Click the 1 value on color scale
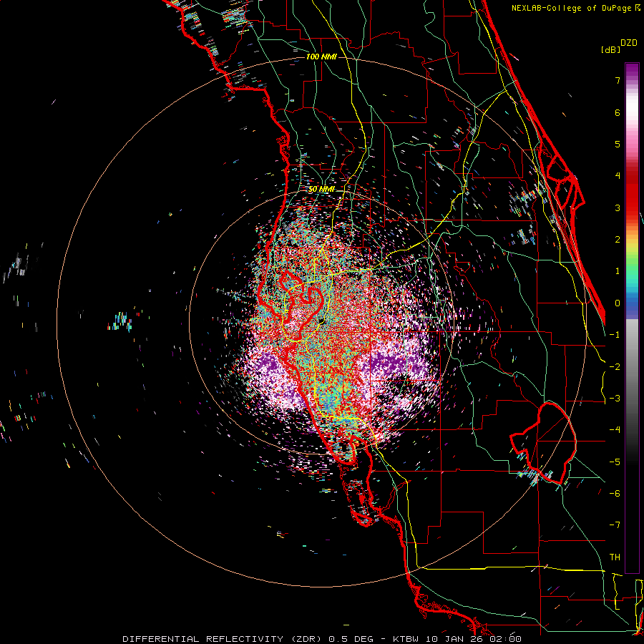 pos(618,271)
